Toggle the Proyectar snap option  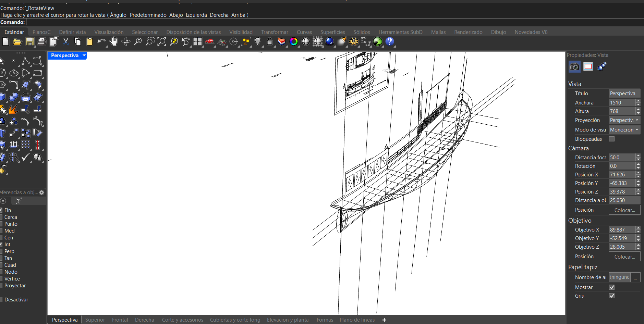tap(1, 286)
